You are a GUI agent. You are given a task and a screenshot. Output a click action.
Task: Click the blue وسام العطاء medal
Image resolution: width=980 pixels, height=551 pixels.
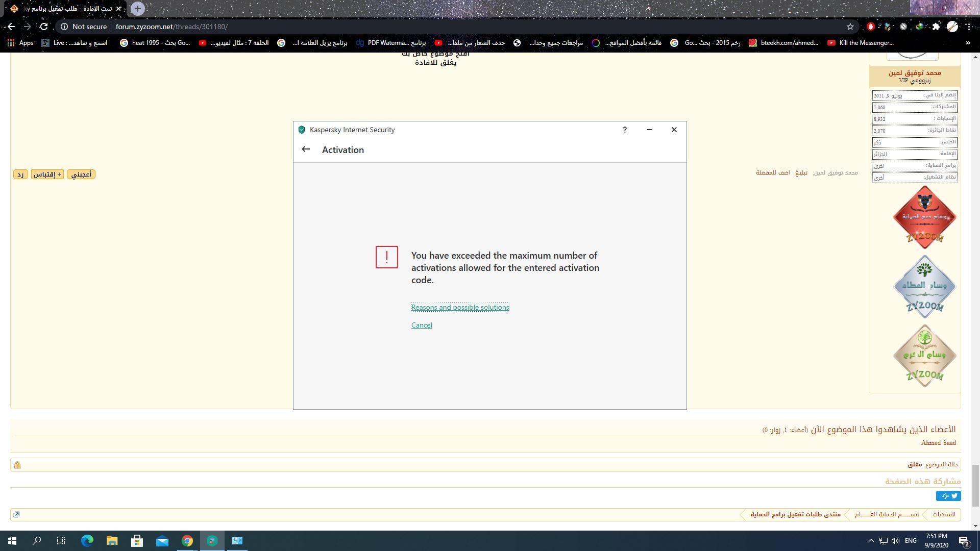point(924,287)
